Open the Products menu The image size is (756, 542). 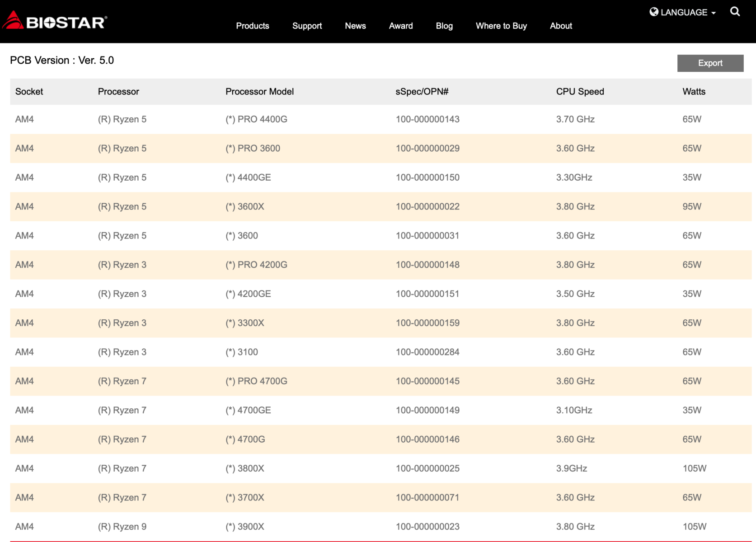(x=252, y=26)
